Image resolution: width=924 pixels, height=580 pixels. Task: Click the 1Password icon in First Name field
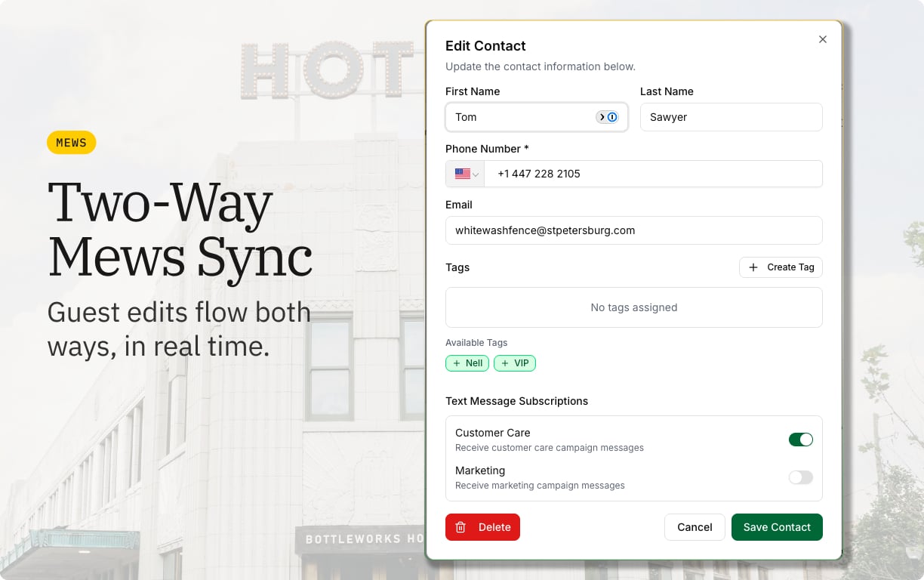point(612,117)
